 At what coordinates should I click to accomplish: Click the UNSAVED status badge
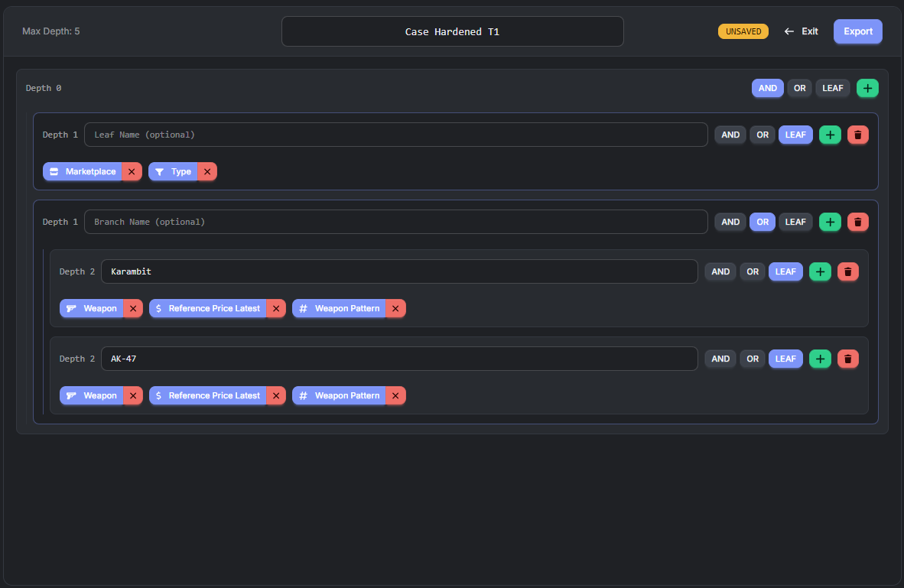(x=743, y=31)
